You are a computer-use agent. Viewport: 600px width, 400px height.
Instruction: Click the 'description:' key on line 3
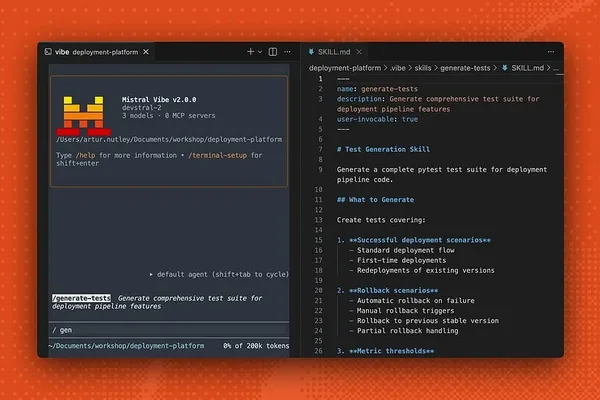pos(361,99)
